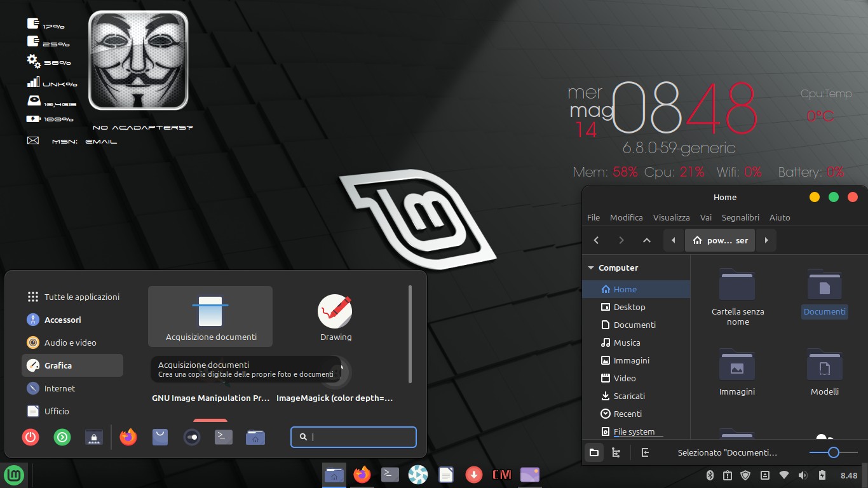This screenshot has height=488, width=868.
Task: Click the home path button pow... ser
Action: (720, 240)
